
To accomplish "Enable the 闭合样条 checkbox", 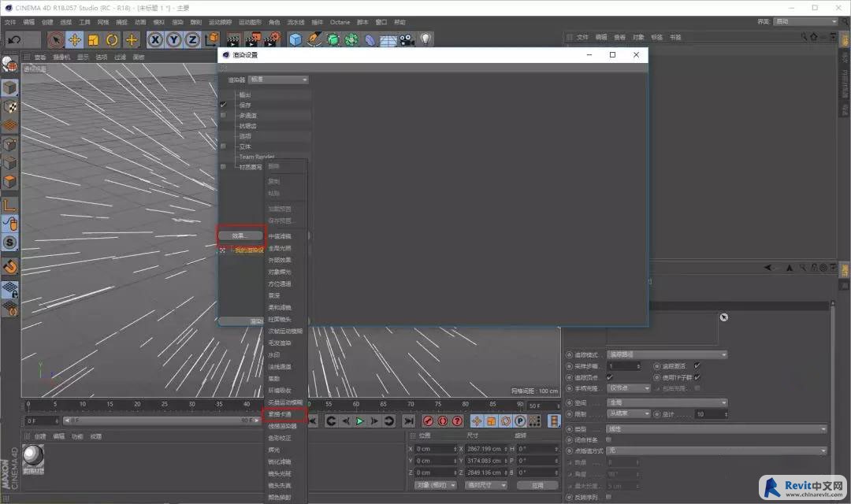I will pyautogui.click(x=608, y=439).
